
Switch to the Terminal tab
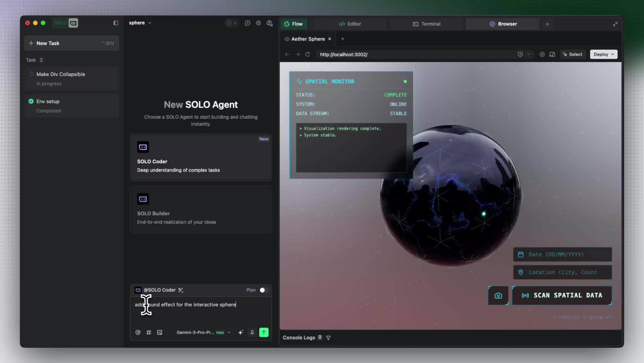427,24
